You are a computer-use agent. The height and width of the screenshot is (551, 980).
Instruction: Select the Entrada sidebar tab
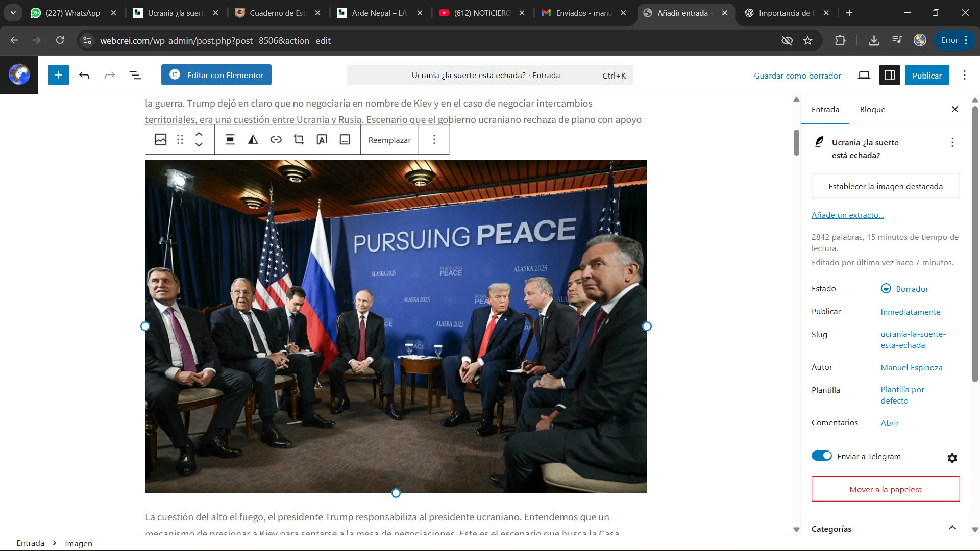[825, 110]
